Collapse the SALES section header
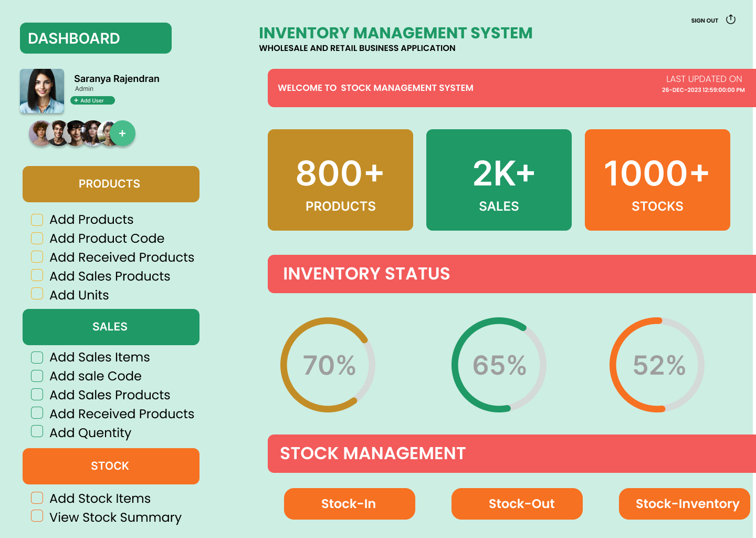 (x=111, y=327)
